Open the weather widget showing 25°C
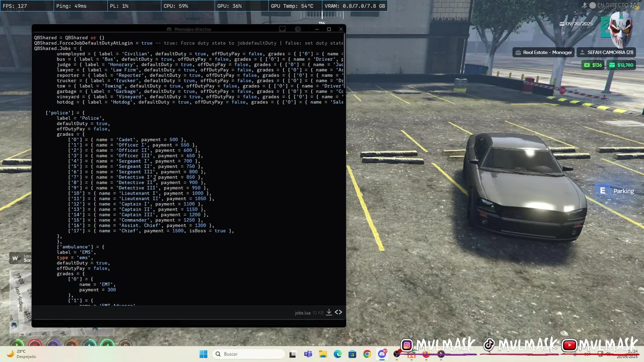644x362 pixels. tap(22, 354)
